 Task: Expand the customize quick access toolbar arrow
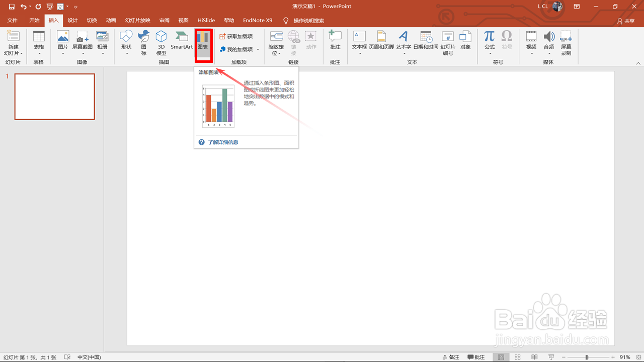click(x=75, y=7)
